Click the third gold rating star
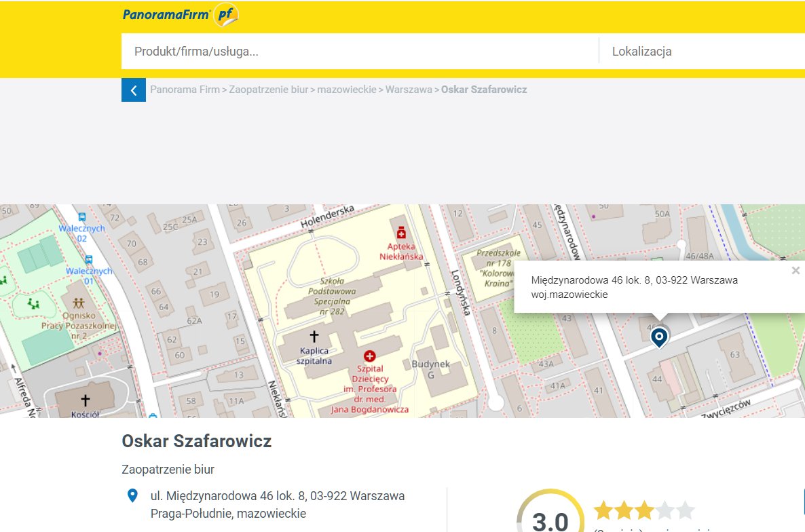The height and width of the screenshot is (532, 805). [644, 510]
